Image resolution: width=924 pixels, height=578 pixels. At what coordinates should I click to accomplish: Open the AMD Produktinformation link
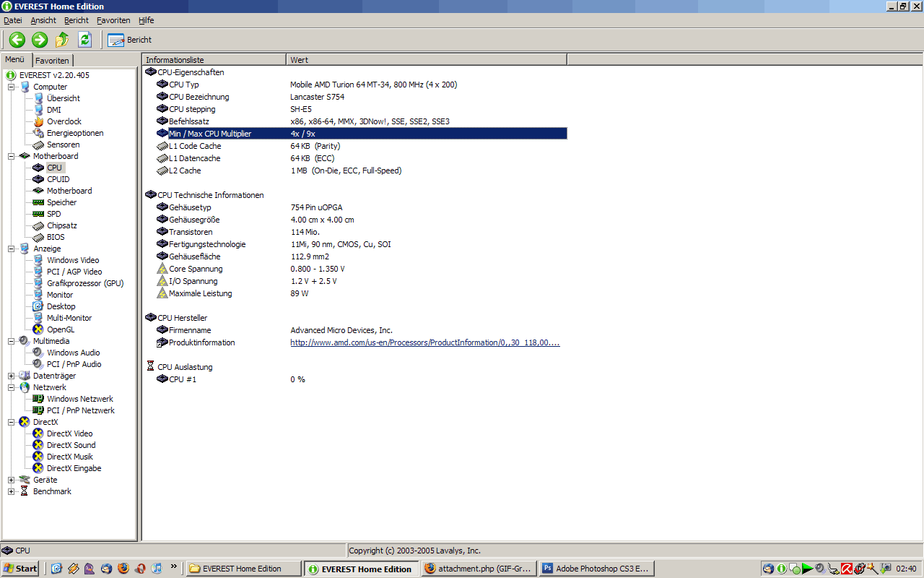[425, 342]
